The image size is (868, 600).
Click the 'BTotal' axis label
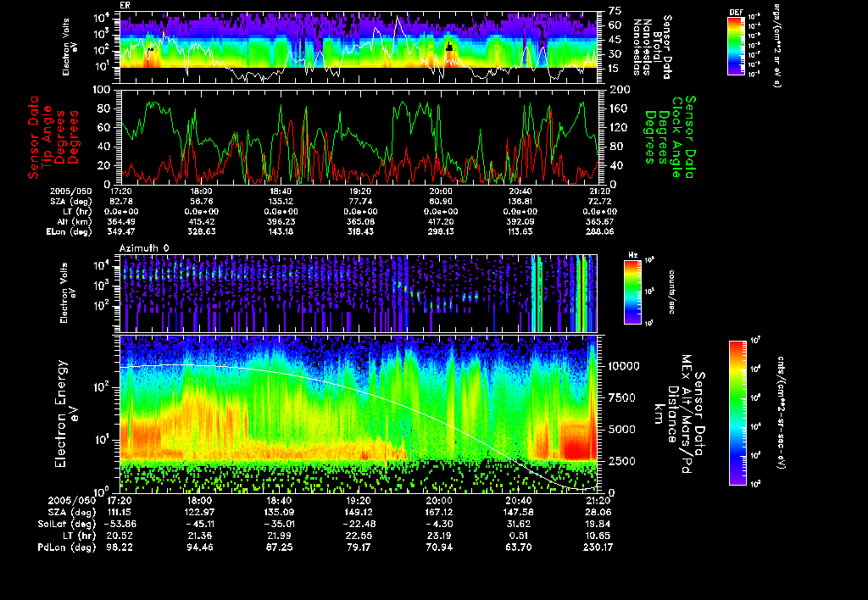click(x=657, y=47)
